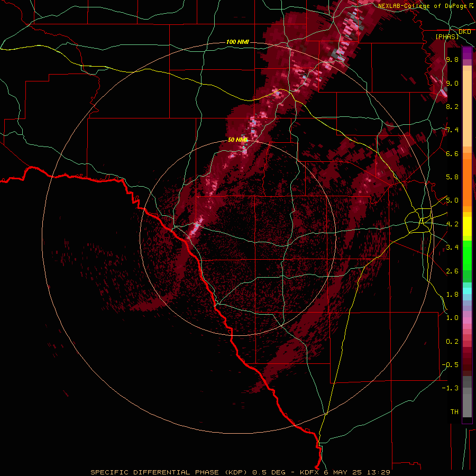This screenshot has height=476, width=476.
Task: Click the [PHAS] label above the color scale
Action: point(447,36)
